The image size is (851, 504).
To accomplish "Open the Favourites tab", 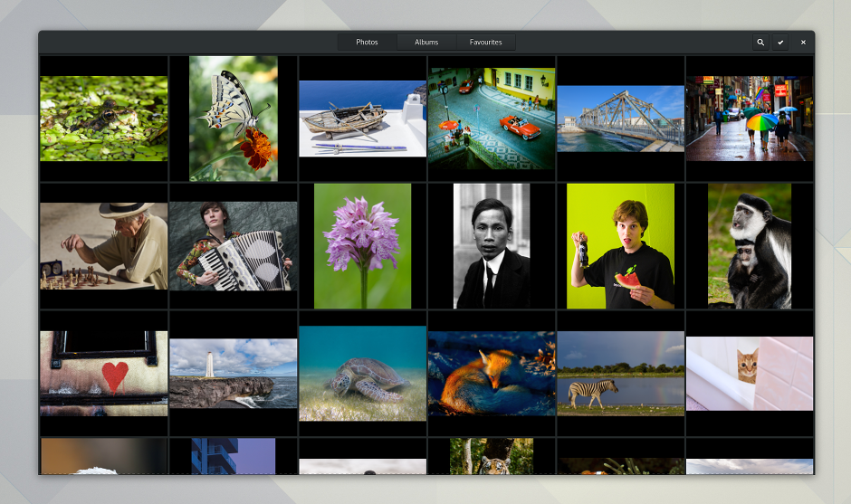I will click(x=485, y=42).
